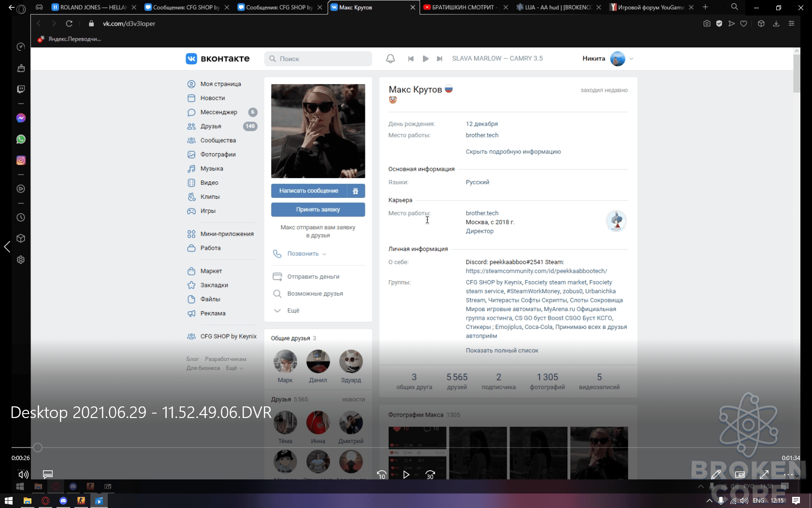Rewind video 10 seconds
Screen dimensions: 812x508
click(381, 475)
